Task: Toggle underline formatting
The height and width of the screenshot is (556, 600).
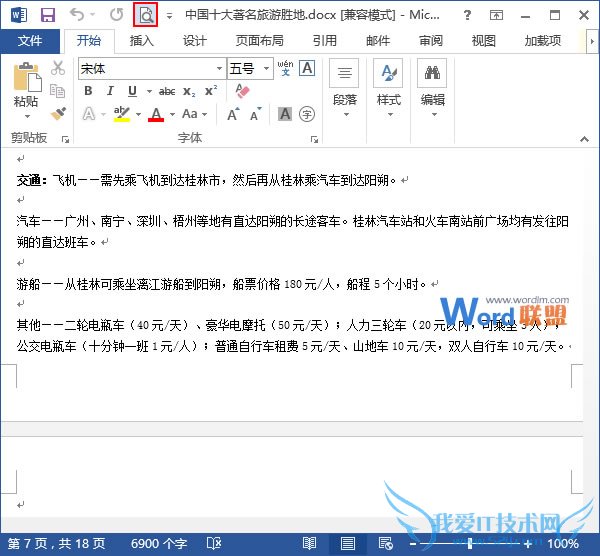Action: [x=132, y=91]
